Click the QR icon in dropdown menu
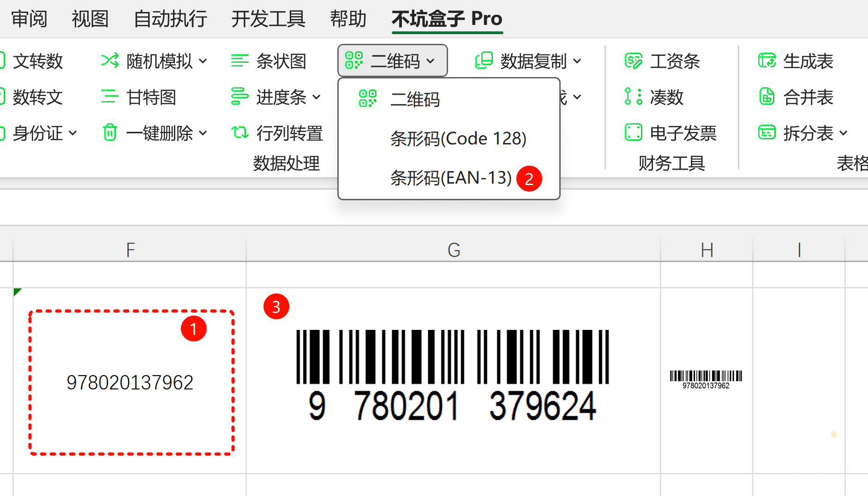 (368, 99)
